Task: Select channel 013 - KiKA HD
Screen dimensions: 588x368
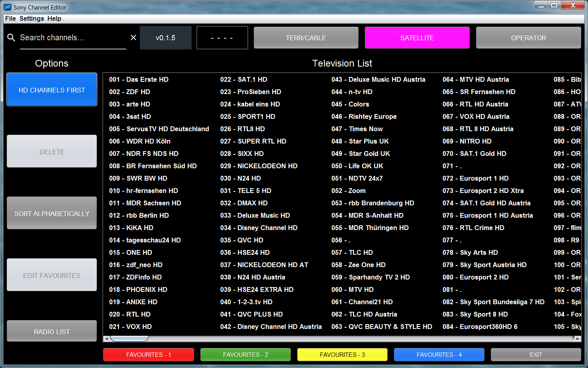Action: tap(131, 228)
